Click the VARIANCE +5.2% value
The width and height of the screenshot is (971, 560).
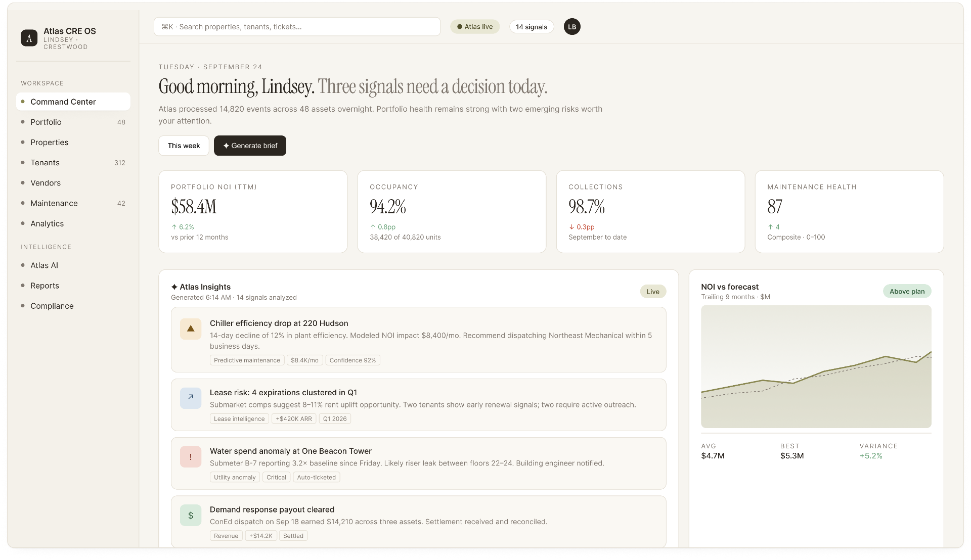(871, 456)
